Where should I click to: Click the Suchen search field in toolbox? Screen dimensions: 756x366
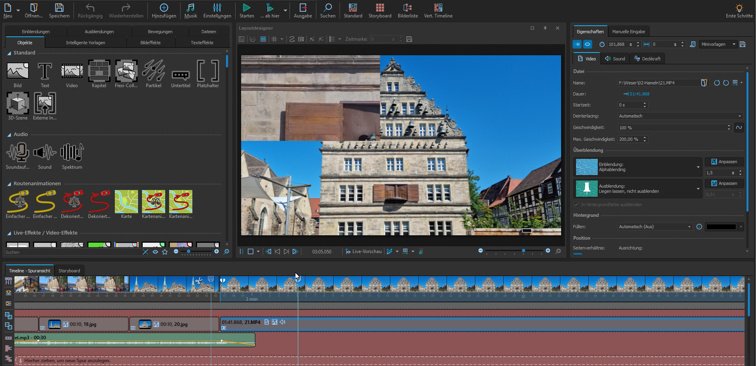tap(72, 252)
